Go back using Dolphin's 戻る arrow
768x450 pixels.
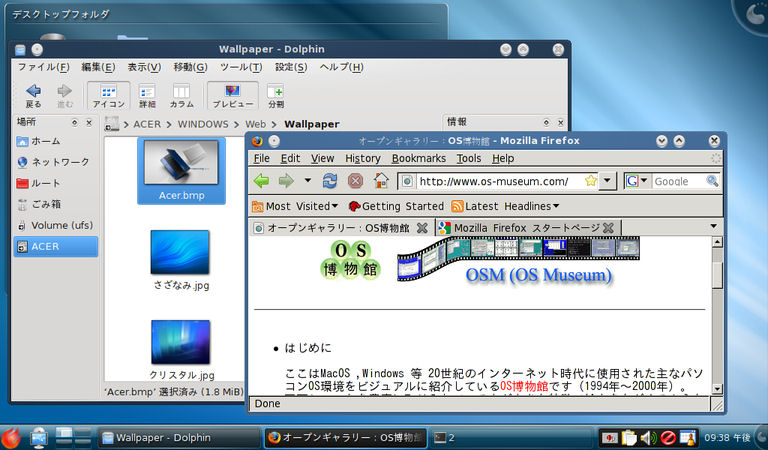point(33,95)
